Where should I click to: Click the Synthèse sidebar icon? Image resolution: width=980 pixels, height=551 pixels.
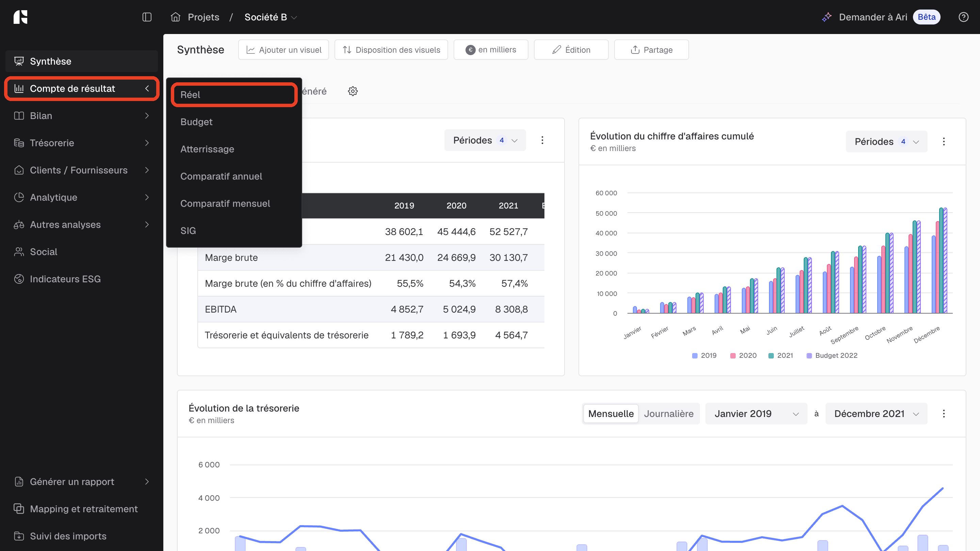(x=19, y=61)
